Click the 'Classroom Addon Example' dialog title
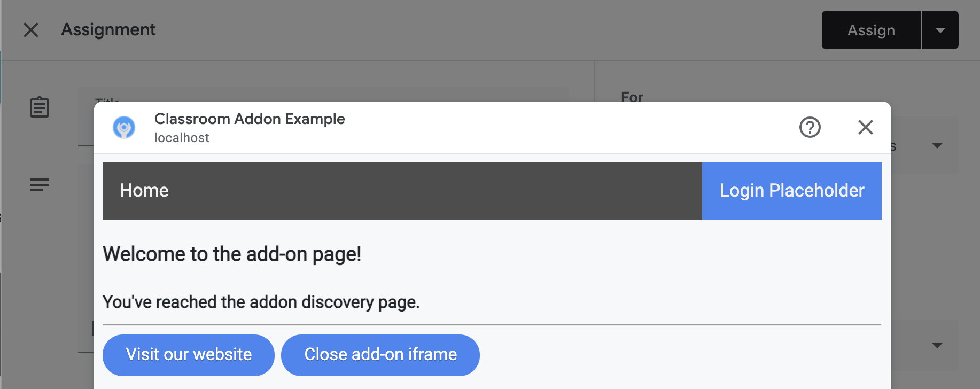Viewport: 980px width, 389px height. click(250, 119)
